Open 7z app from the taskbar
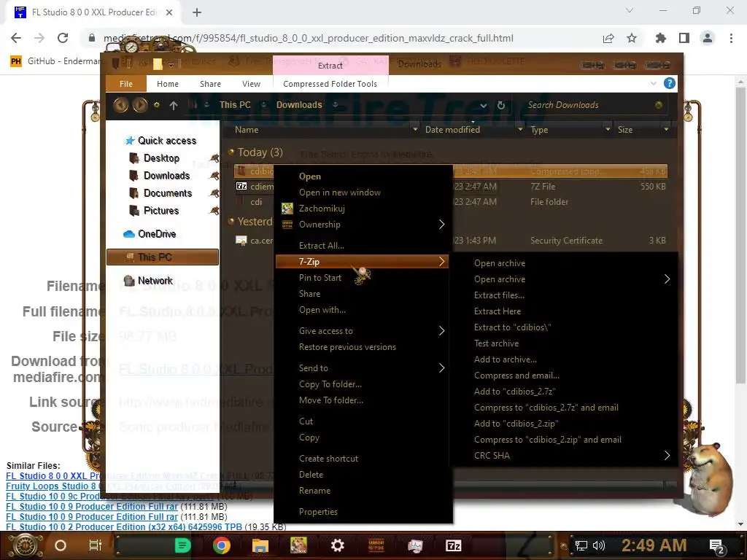Image resolution: width=747 pixels, height=560 pixels. [453, 545]
